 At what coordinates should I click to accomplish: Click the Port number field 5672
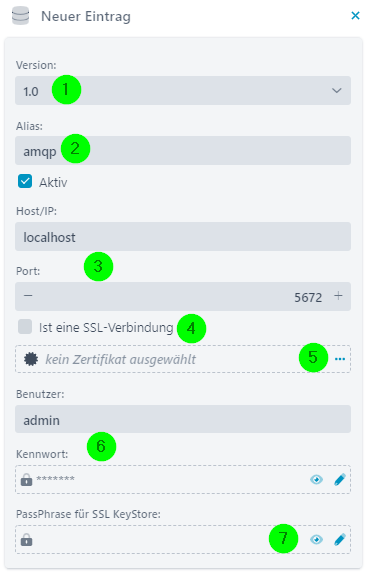click(x=183, y=297)
